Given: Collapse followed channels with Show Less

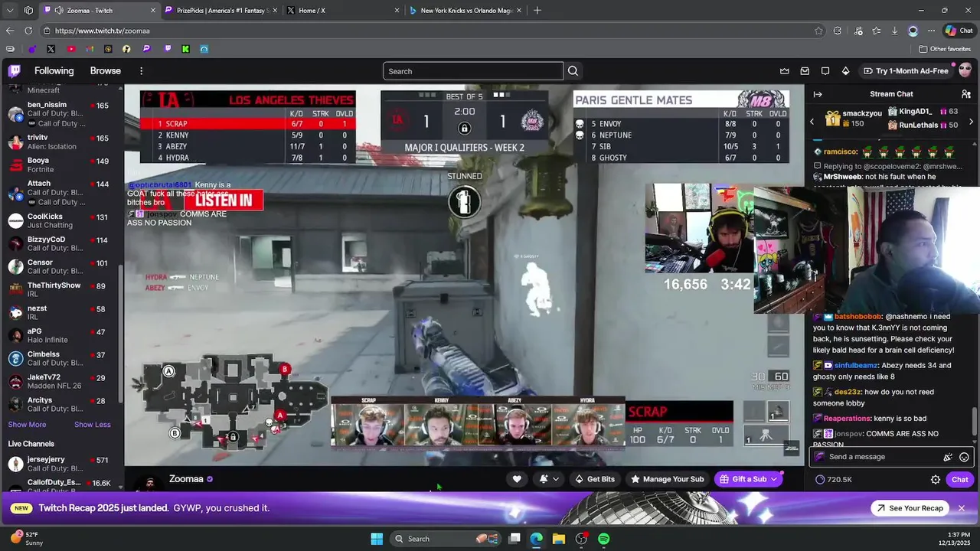Looking at the screenshot, I should click(92, 425).
